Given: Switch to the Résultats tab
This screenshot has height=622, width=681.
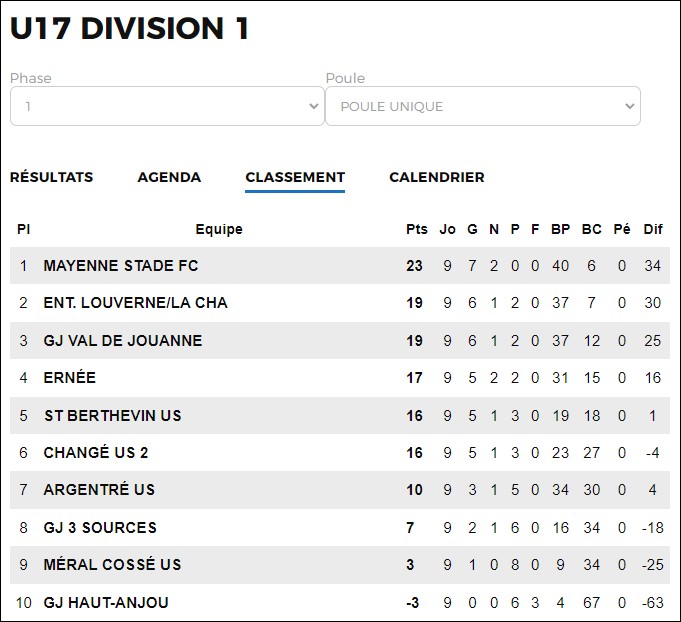Looking at the screenshot, I should [x=52, y=177].
